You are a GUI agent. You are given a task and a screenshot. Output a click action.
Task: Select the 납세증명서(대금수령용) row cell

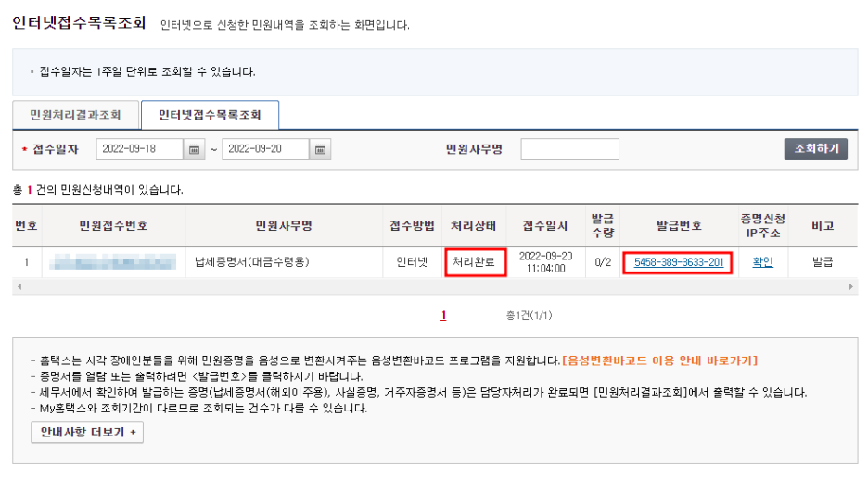(252, 262)
